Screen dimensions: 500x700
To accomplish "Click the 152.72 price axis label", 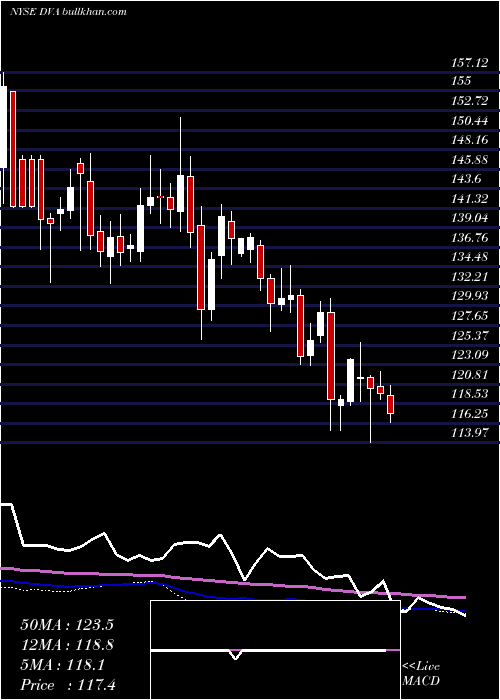I will coord(469,100).
